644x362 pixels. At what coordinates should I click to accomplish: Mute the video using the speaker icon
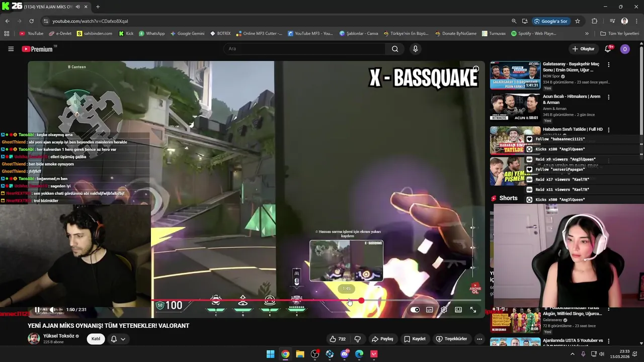coord(52,310)
